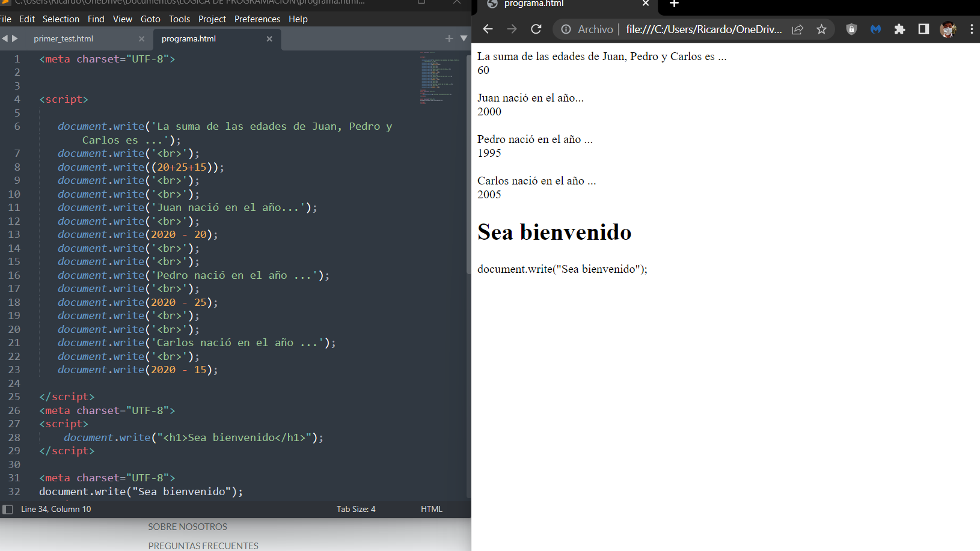Go back in Chrome browser
Viewport: 980px width, 551px height.
coord(488,29)
